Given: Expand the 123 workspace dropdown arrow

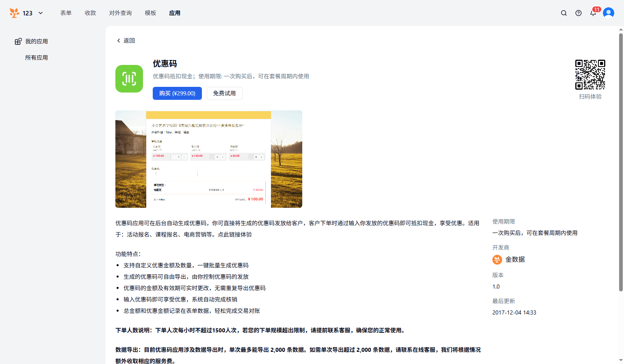Looking at the screenshot, I should tap(41, 13).
